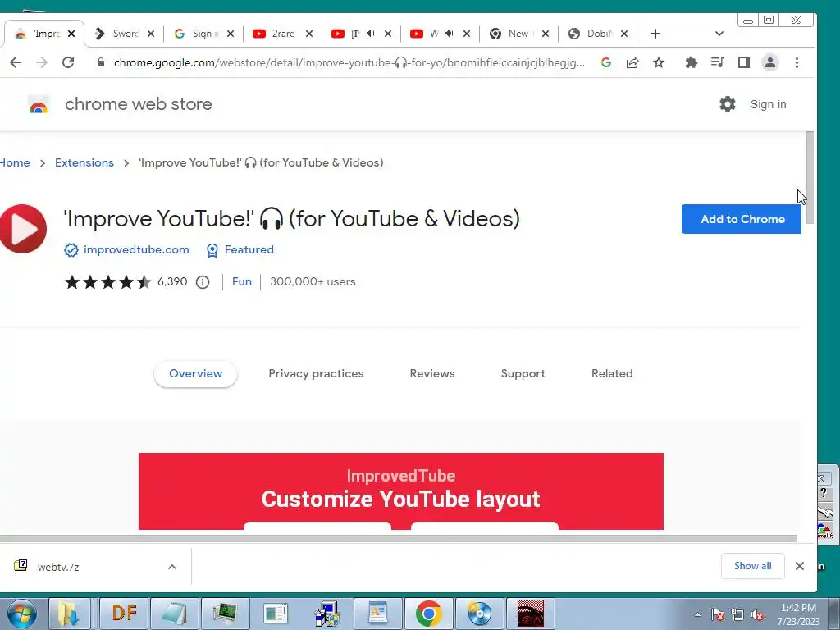Viewport: 840px width, 630px height.
Task: Click the address bar URL field
Action: (x=349, y=62)
